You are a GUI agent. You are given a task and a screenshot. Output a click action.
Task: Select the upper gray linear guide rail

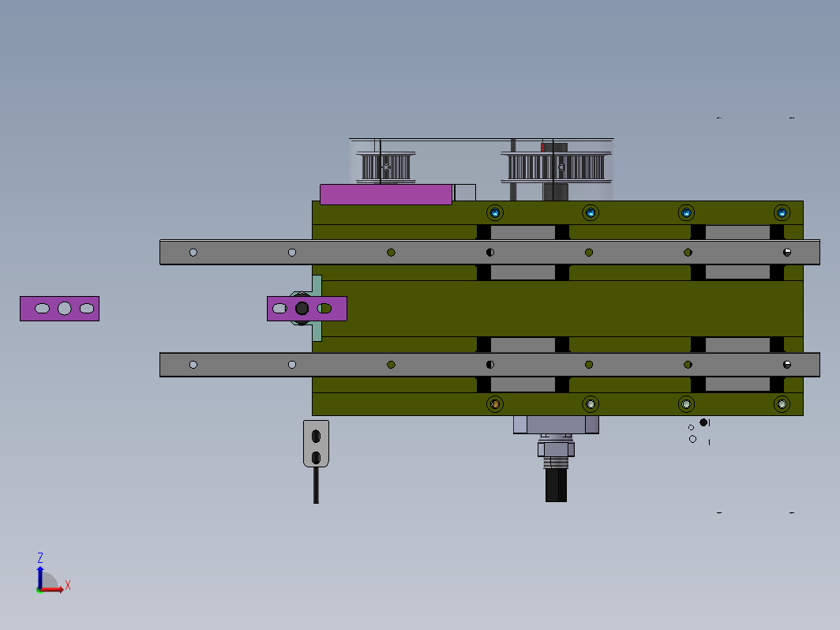[489, 253]
